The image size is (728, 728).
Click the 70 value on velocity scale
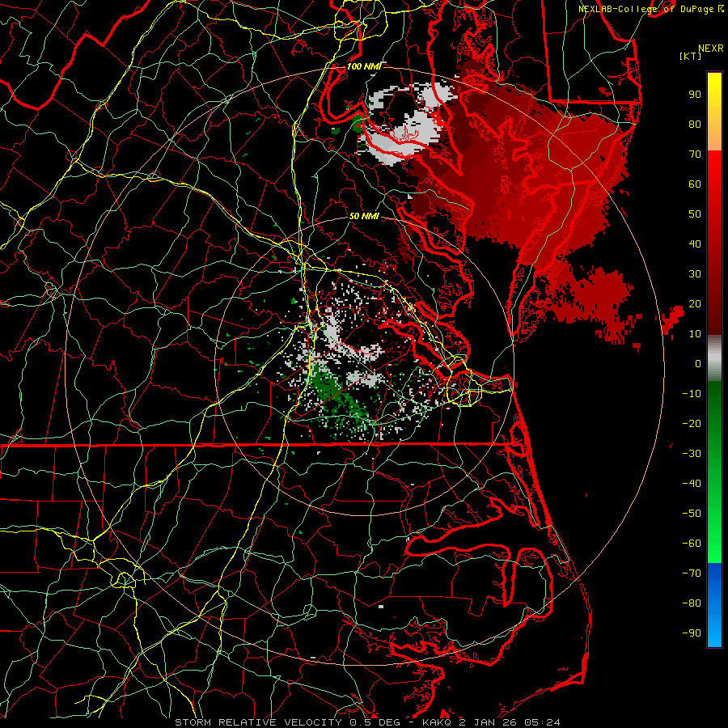point(695,154)
